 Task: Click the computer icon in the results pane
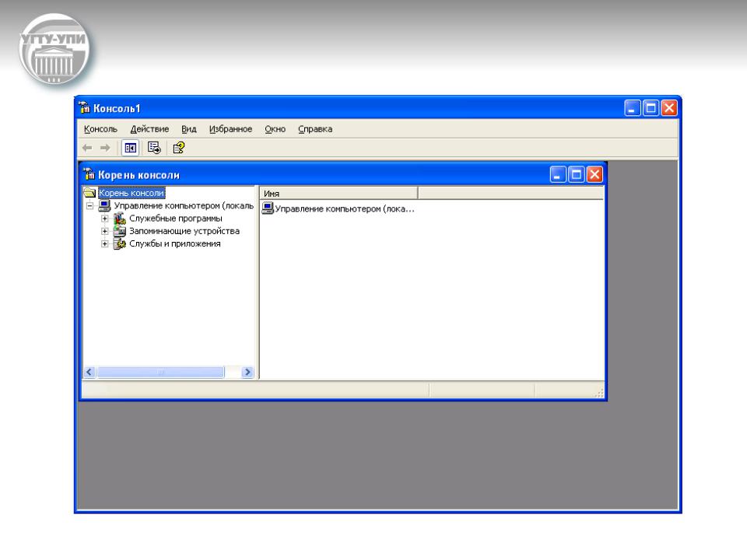click(x=268, y=208)
